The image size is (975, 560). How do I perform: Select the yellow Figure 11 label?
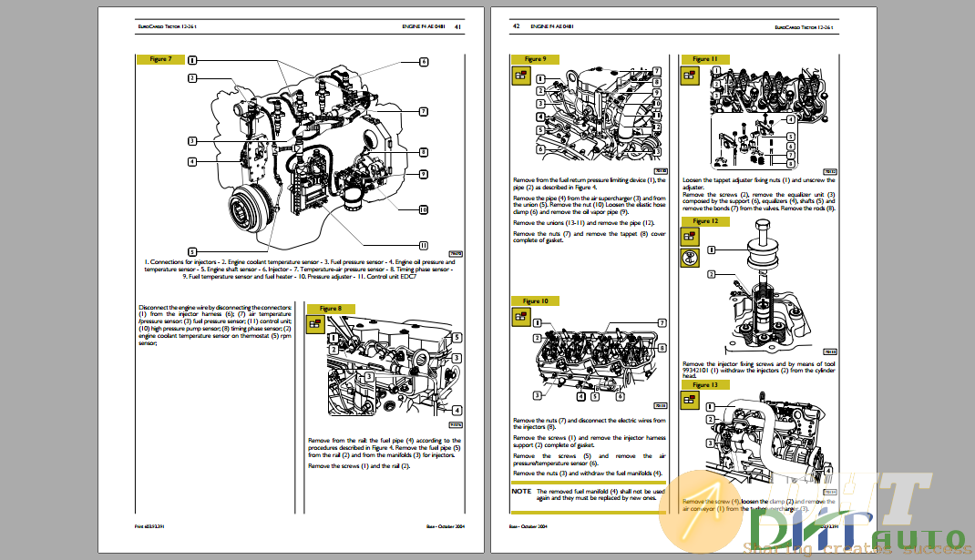[705, 59]
